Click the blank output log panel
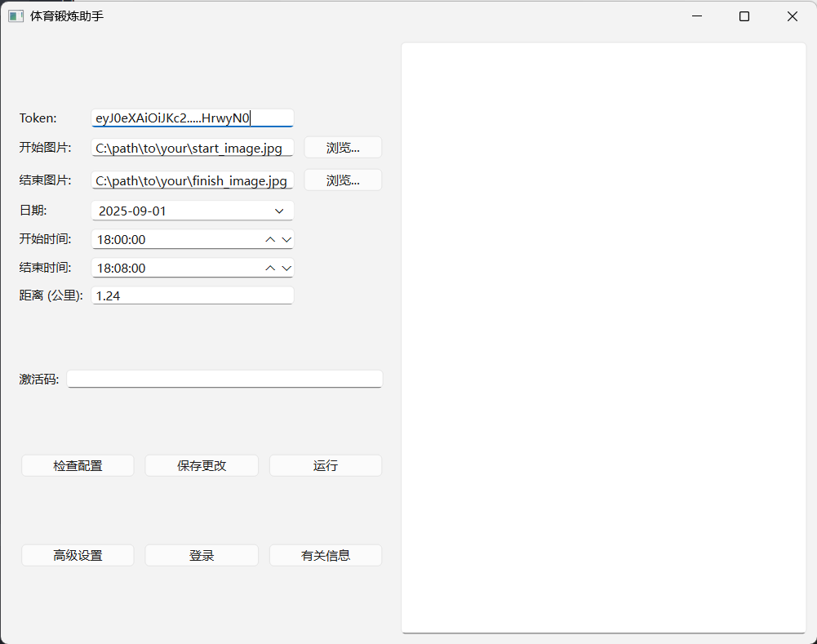The width and height of the screenshot is (817, 644). tap(603, 337)
